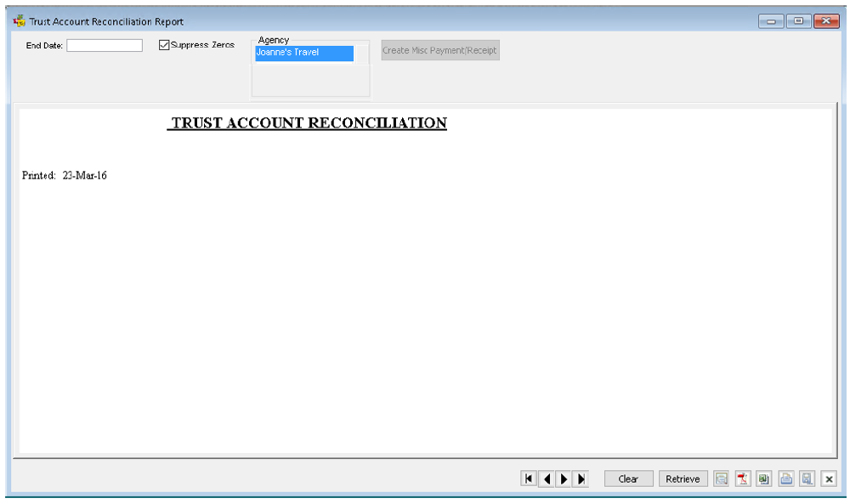
Task: Jump to the first report page
Action: [529, 479]
